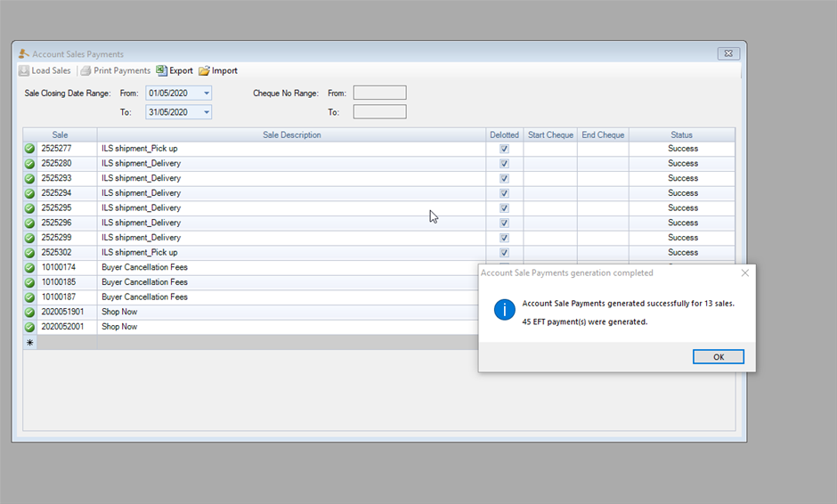Click the Cheque No Range To field
The height and width of the screenshot is (504, 837).
(379, 112)
